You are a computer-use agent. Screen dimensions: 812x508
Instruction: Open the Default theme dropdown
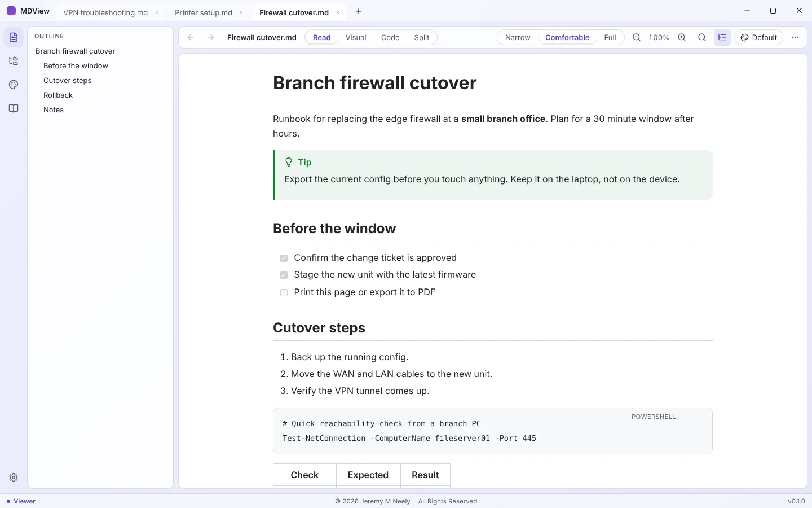click(x=759, y=37)
